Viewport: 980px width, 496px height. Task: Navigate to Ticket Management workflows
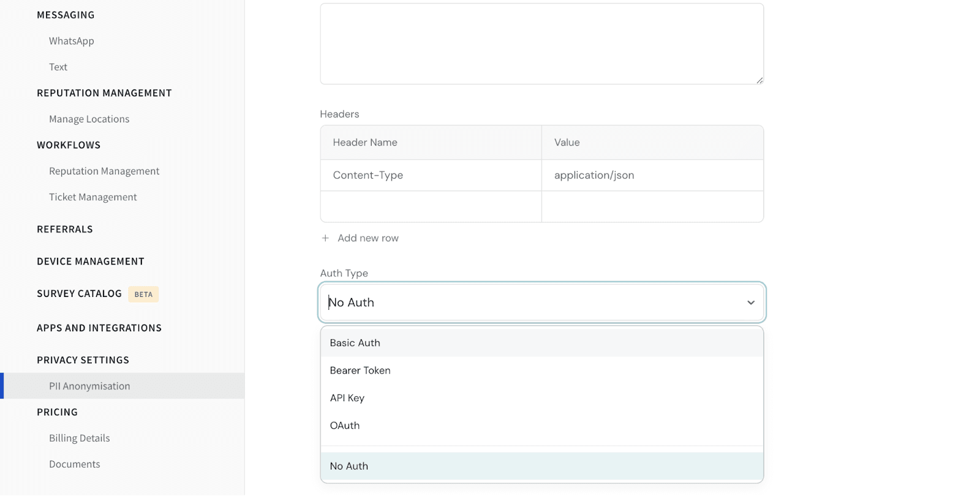(93, 197)
